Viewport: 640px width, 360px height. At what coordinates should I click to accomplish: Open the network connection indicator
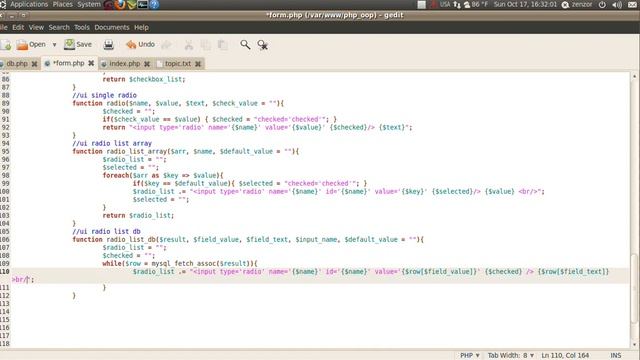tap(457, 5)
